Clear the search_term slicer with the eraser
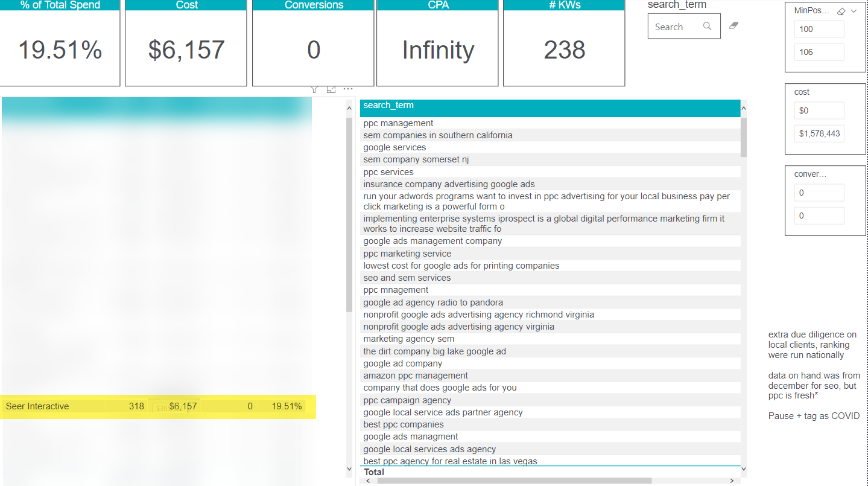This screenshot has height=486, width=868. [x=733, y=26]
